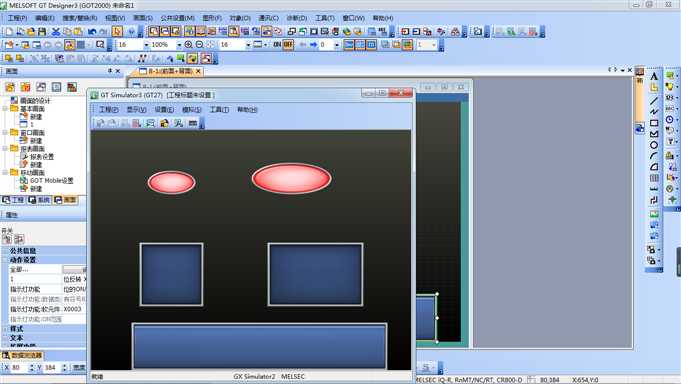Image resolution: width=681 pixels, height=384 pixels.
Task: Click the Y coordinate stepper arrows
Action: pyautogui.click(x=64, y=367)
